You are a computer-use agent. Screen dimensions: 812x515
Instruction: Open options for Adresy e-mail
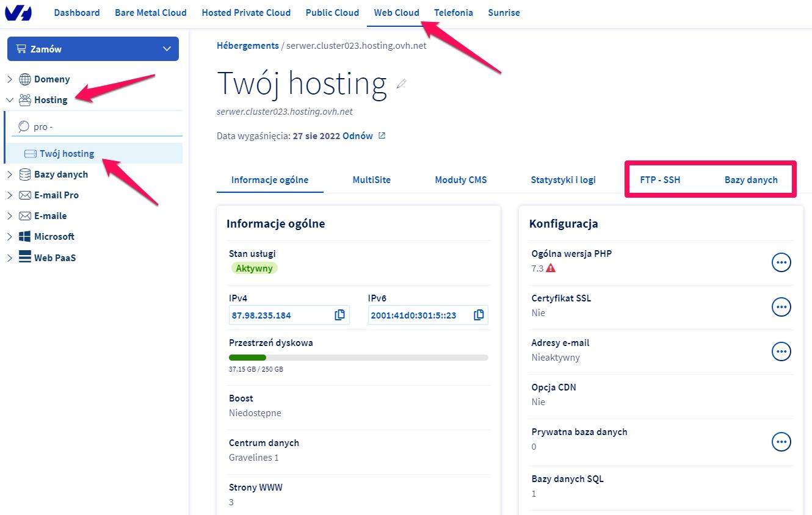pyautogui.click(x=781, y=351)
